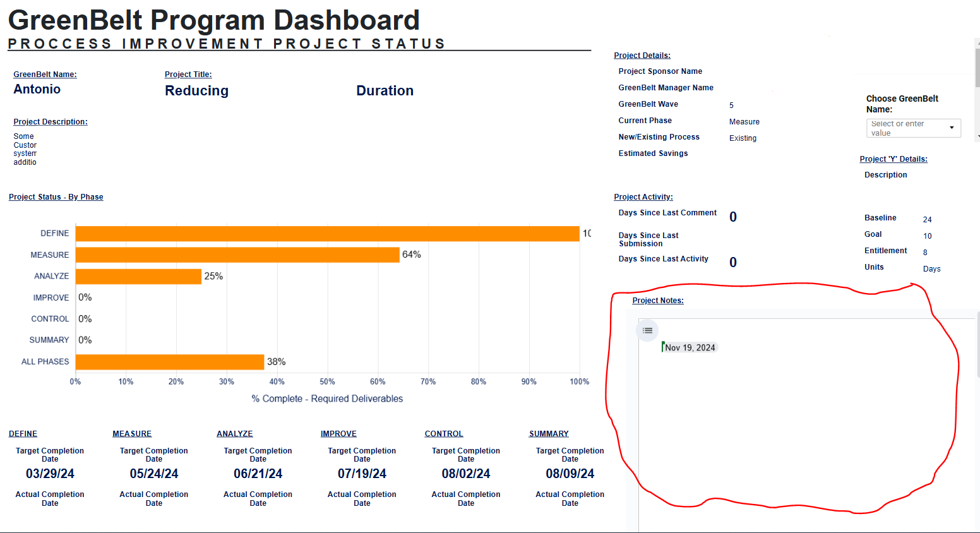Click the Project 'Y' Details heading
This screenshot has width=980, height=533.
(x=893, y=159)
